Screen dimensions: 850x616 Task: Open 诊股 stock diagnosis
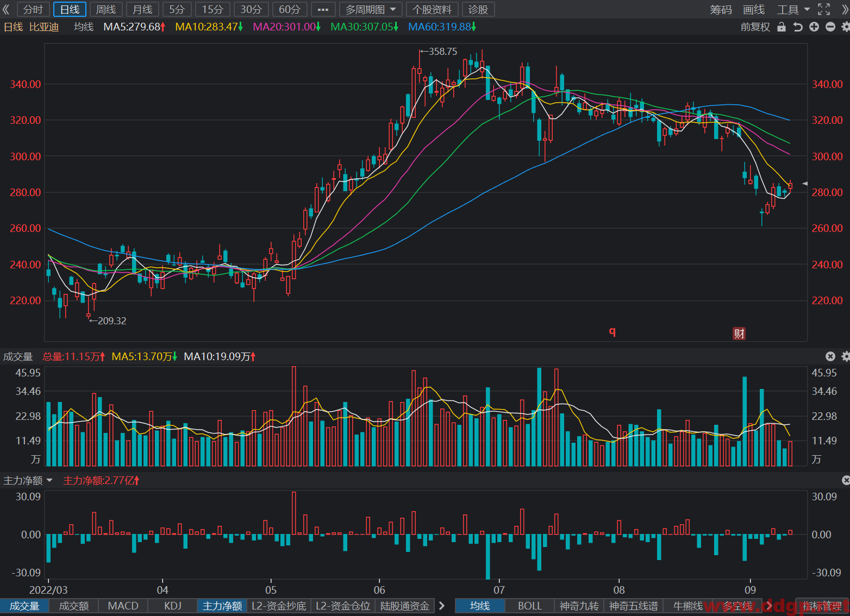coord(478,9)
